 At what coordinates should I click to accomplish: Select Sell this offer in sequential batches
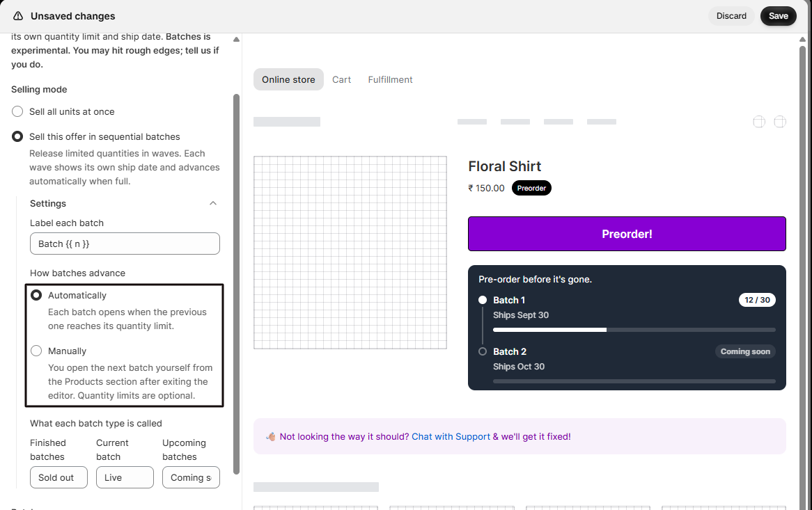click(17, 136)
